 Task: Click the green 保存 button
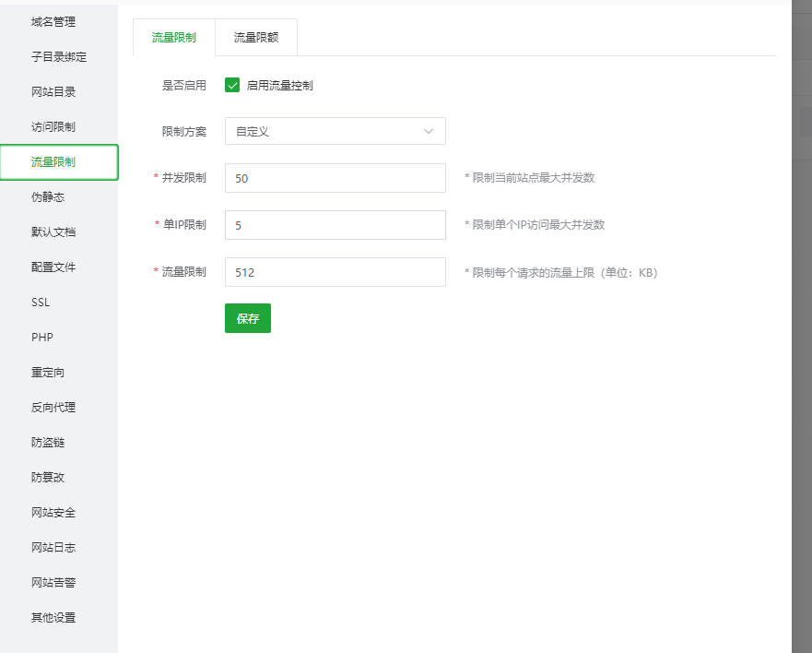pyautogui.click(x=247, y=318)
